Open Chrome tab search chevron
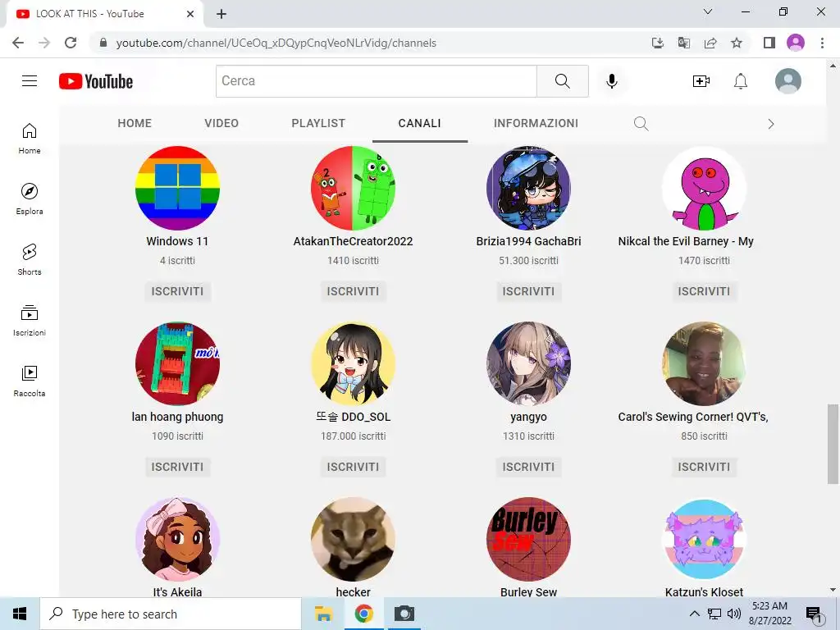This screenshot has height=630, width=840. click(x=708, y=11)
